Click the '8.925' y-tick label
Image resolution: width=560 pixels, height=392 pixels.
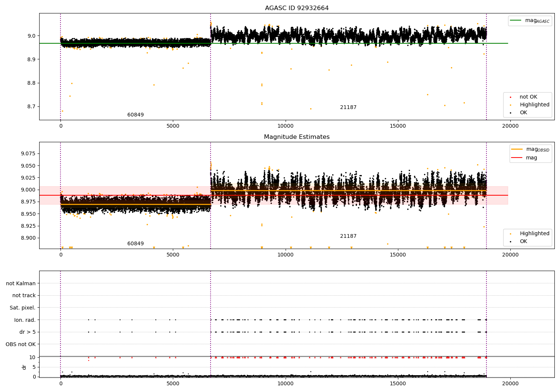tap(28, 226)
